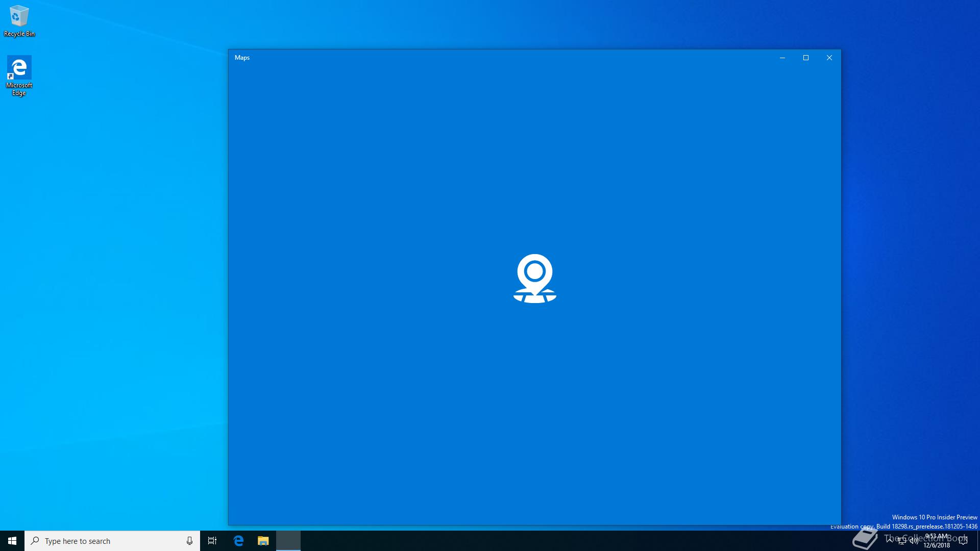Open the network status tray icon
980x551 pixels.
point(902,541)
